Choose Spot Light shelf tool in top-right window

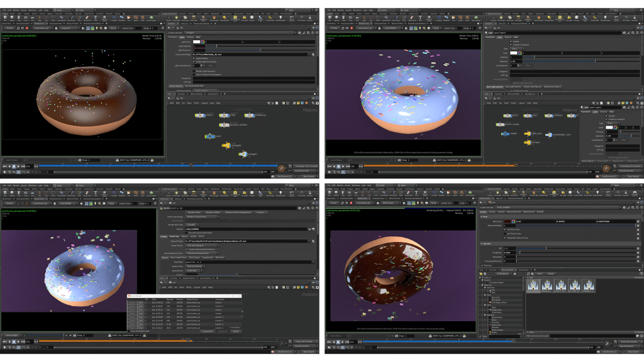pyautogui.click(x=509, y=18)
